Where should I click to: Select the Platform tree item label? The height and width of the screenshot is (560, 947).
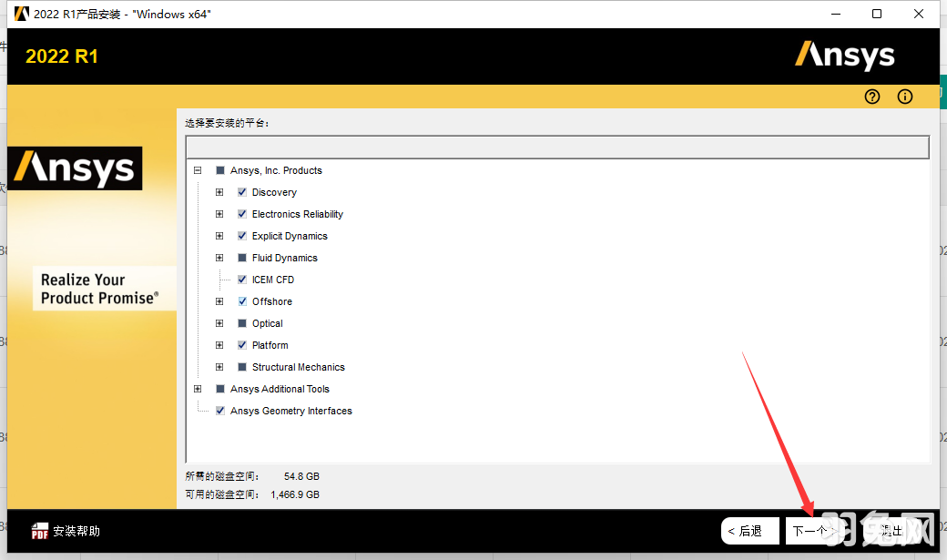(270, 345)
